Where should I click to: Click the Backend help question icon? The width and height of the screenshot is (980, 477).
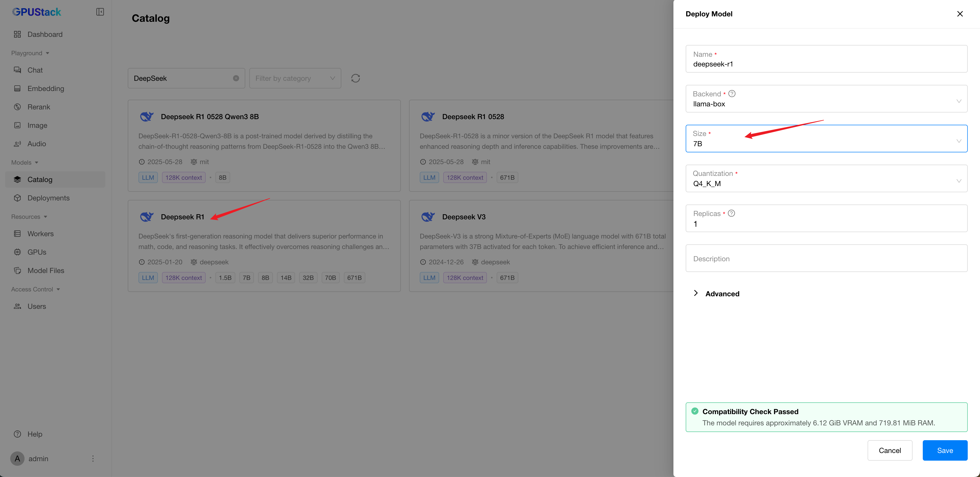[x=732, y=94]
